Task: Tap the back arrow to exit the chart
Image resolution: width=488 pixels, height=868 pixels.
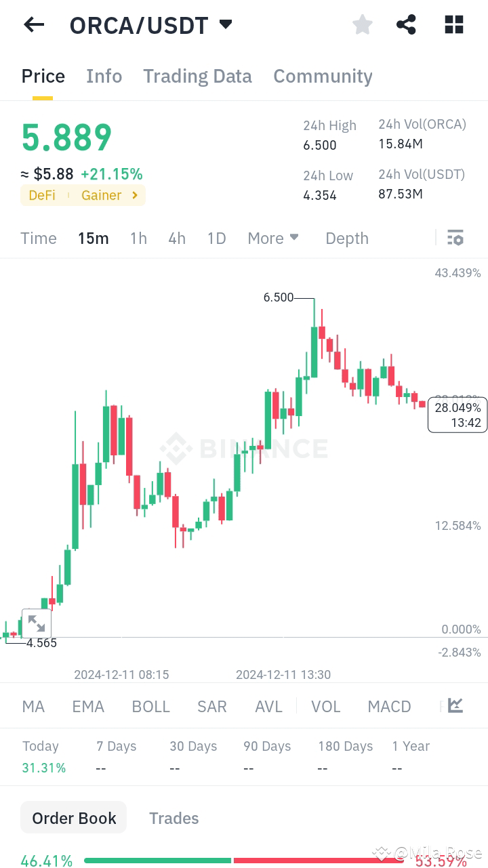Action: tap(33, 24)
